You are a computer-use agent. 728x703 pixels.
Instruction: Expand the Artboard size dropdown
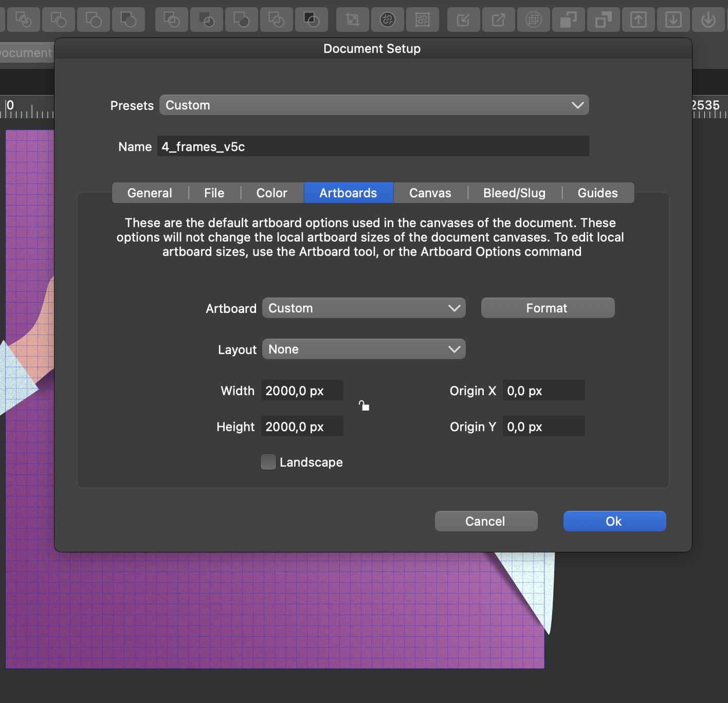[x=363, y=308]
